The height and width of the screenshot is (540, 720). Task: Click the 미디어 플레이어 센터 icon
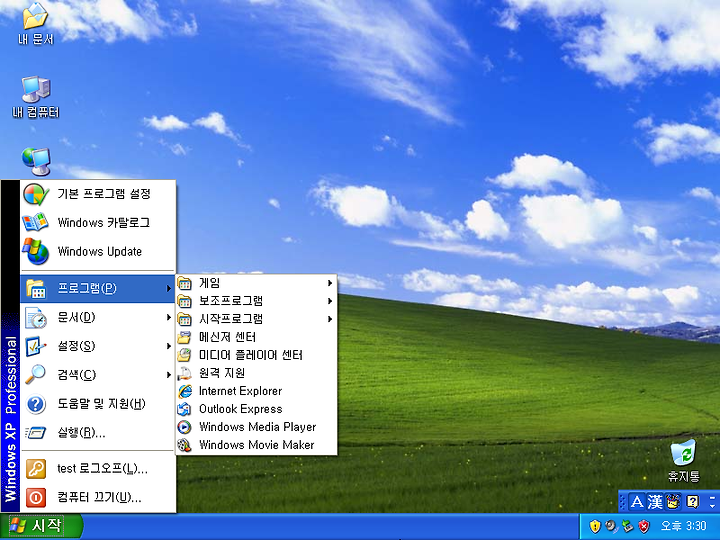[x=185, y=355]
